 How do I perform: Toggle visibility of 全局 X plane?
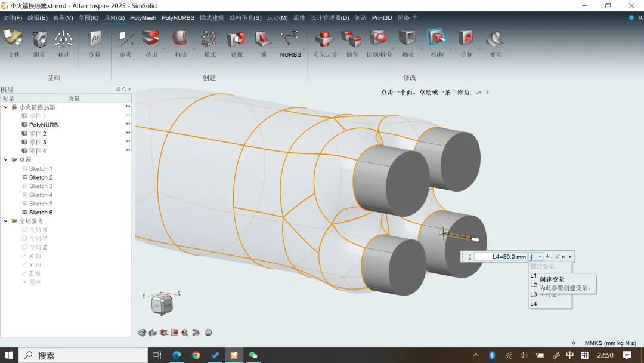[x=24, y=230]
